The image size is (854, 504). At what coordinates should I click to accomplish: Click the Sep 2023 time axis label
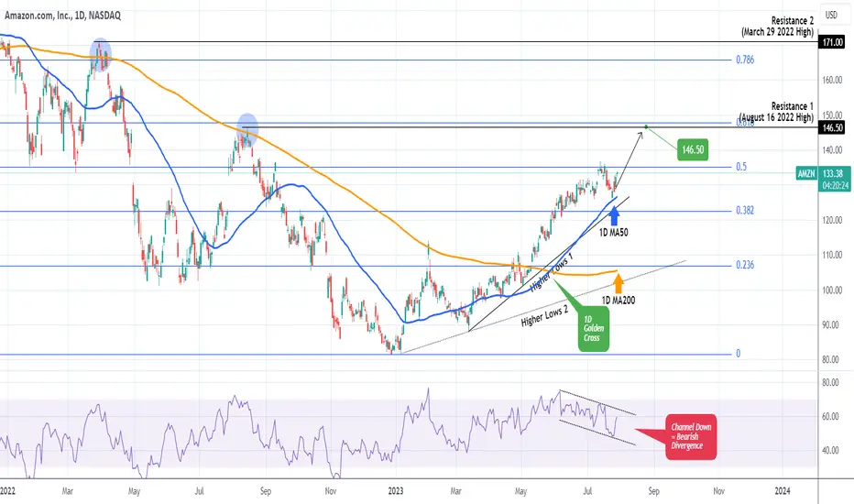(653, 491)
